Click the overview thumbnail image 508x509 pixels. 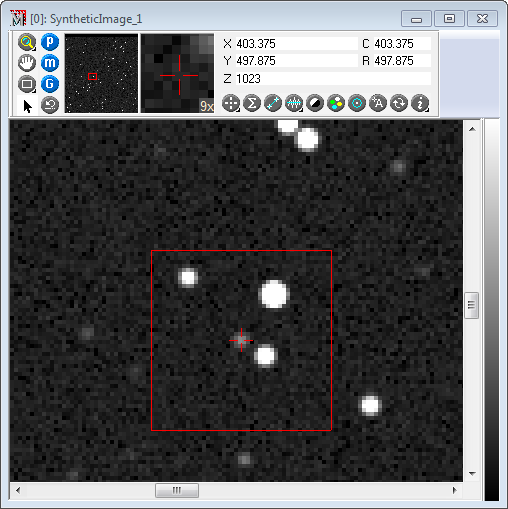click(101, 73)
